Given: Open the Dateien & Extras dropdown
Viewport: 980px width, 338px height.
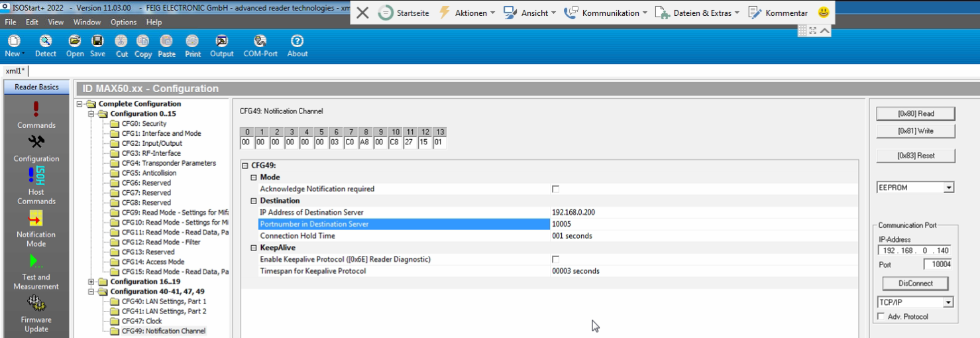Looking at the screenshot, I should [x=698, y=13].
